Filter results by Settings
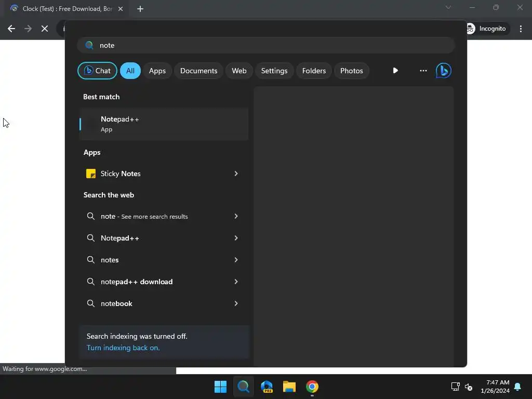532x399 pixels. tap(274, 71)
